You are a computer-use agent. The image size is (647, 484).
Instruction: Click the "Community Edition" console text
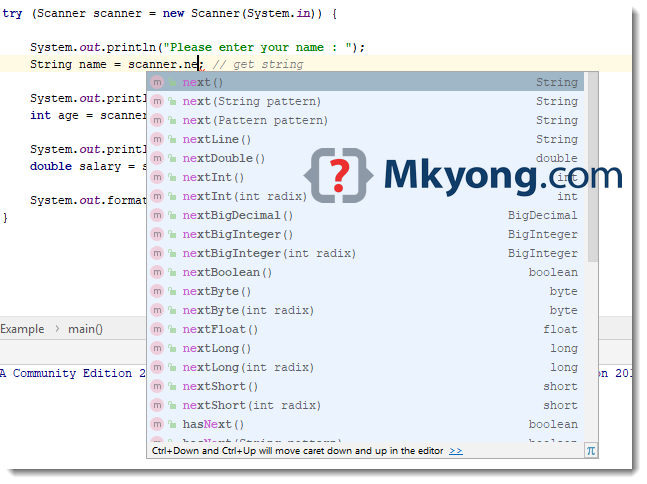(x=73, y=373)
